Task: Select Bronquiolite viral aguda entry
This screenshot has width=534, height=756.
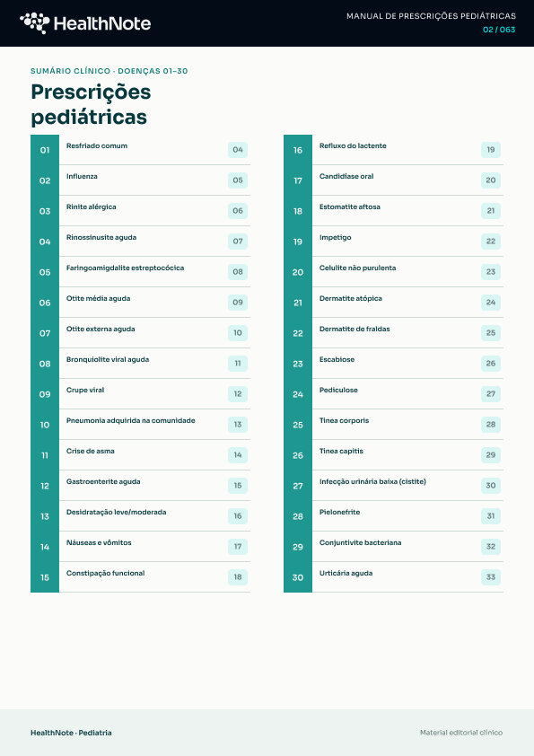Action: pyautogui.click(x=140, y=364)
